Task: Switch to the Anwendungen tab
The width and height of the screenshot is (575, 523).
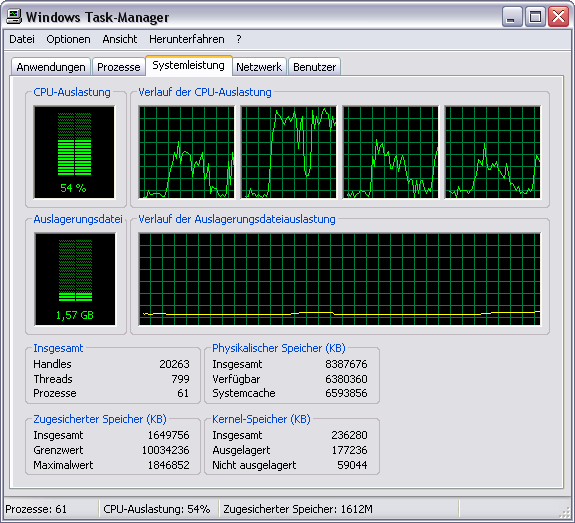Action: pos(51,67)
